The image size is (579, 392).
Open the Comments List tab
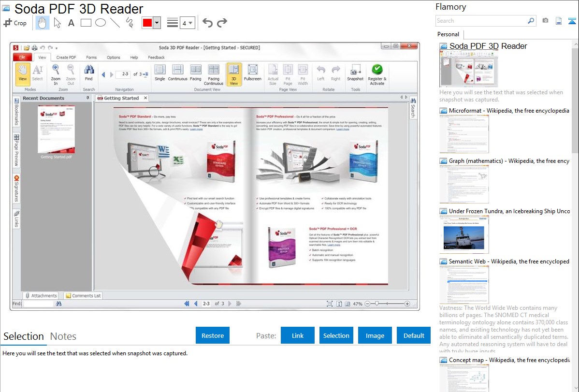pos(83,295)
